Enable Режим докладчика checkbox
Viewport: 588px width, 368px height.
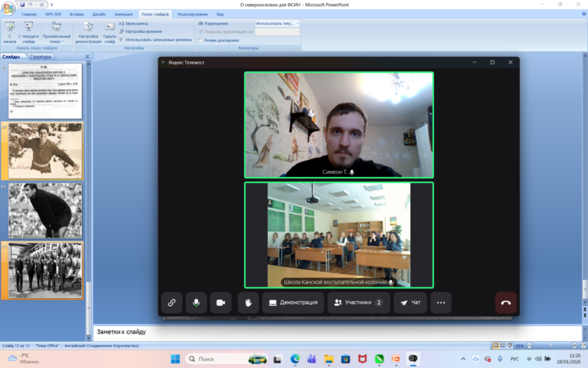click(201, 40)
